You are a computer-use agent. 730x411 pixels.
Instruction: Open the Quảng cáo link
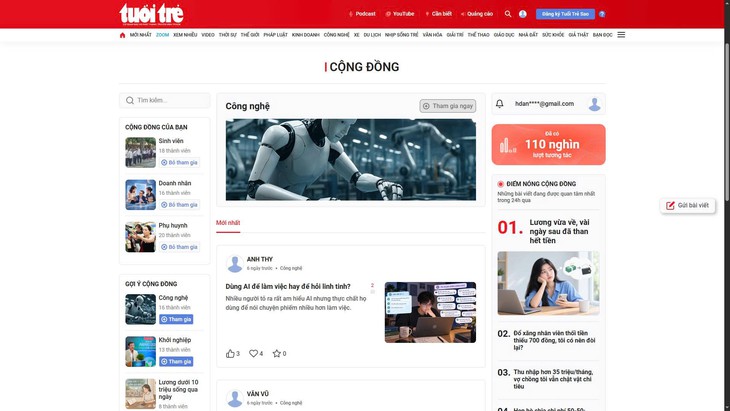pos(477,14)
